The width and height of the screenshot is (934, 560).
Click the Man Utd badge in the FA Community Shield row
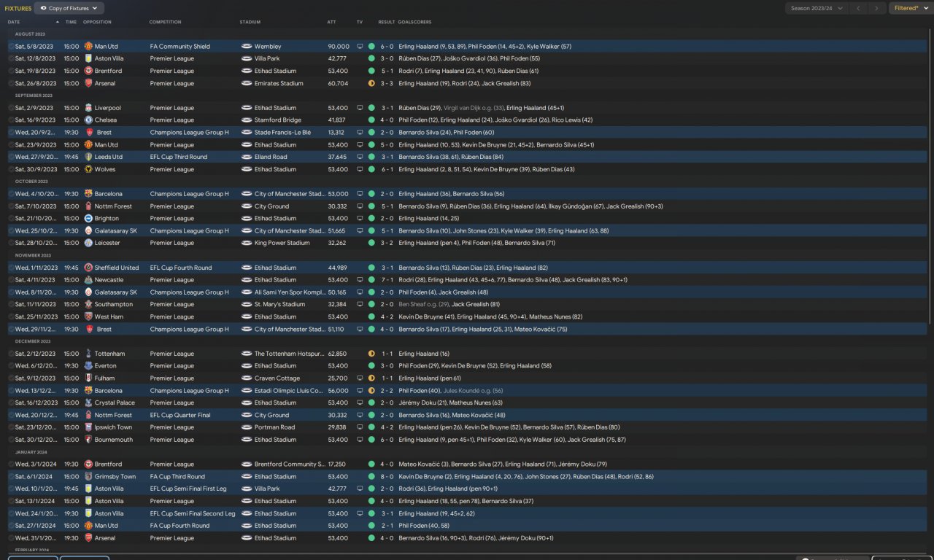point(88,47)
